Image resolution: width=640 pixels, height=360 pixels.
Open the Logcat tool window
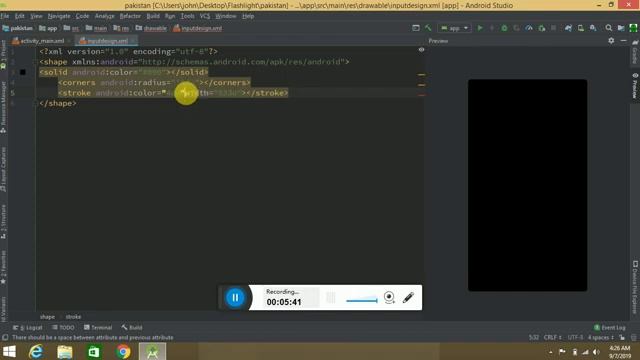coord(28,327)
